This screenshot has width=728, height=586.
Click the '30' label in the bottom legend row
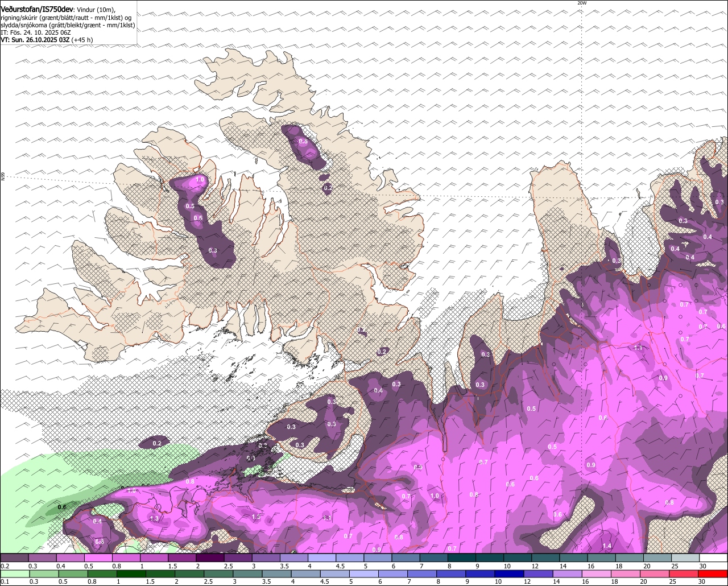[703, 582]
